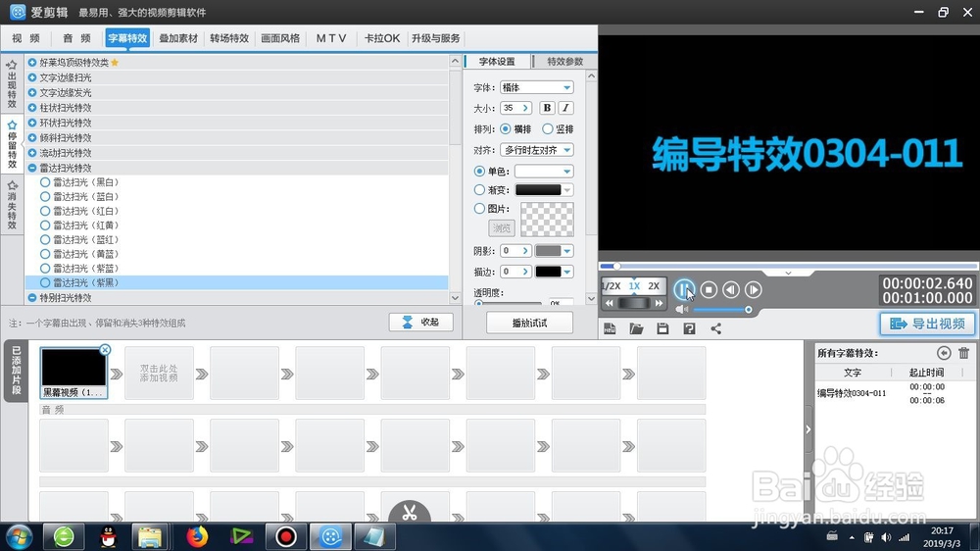Expand the 环状扫光特效 category
Viewport: 980px width, 551px height.
click(32, 123)
